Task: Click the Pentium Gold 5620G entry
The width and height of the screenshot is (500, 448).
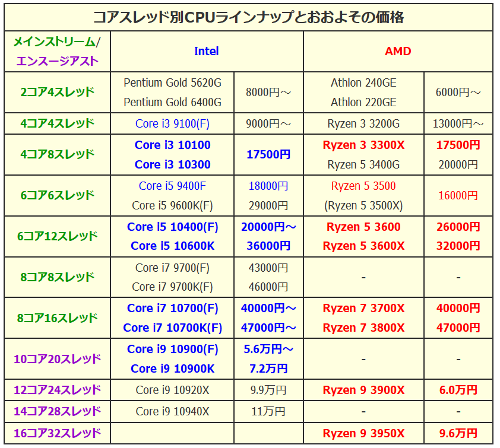Action: [173, 83]
